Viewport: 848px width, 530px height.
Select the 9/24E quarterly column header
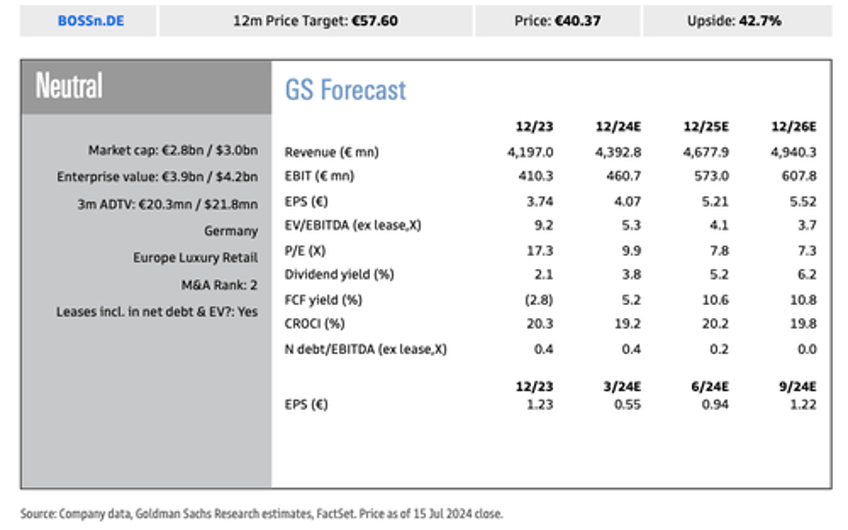click(797, 387)
